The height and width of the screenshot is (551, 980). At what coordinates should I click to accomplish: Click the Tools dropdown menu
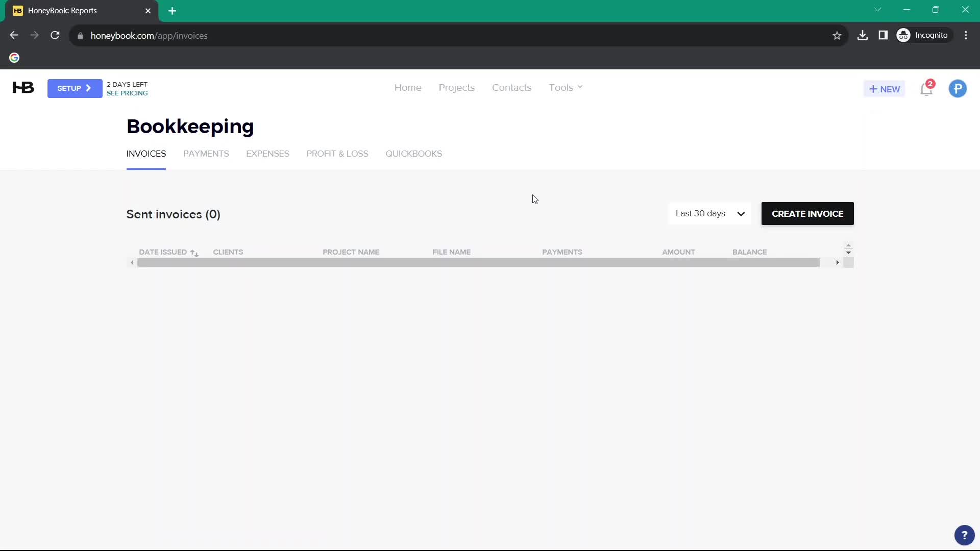566,88
